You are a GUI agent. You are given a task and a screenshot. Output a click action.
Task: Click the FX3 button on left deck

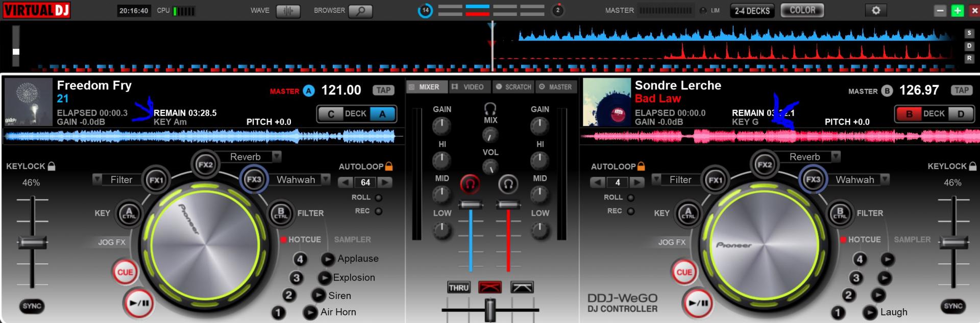pos(254,179)
